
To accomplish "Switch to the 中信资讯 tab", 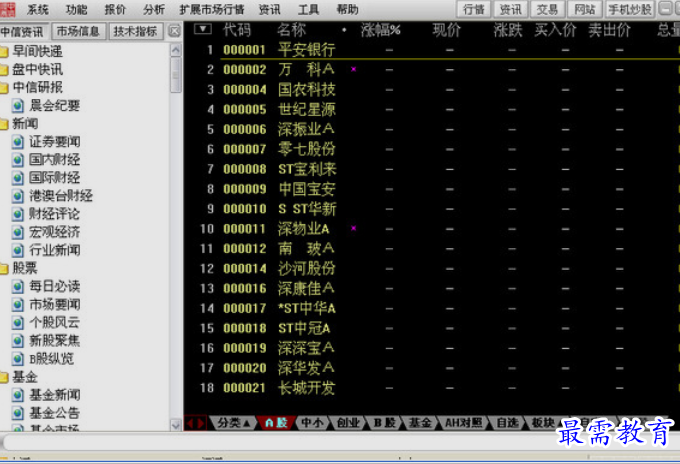I will pos(23,32).
